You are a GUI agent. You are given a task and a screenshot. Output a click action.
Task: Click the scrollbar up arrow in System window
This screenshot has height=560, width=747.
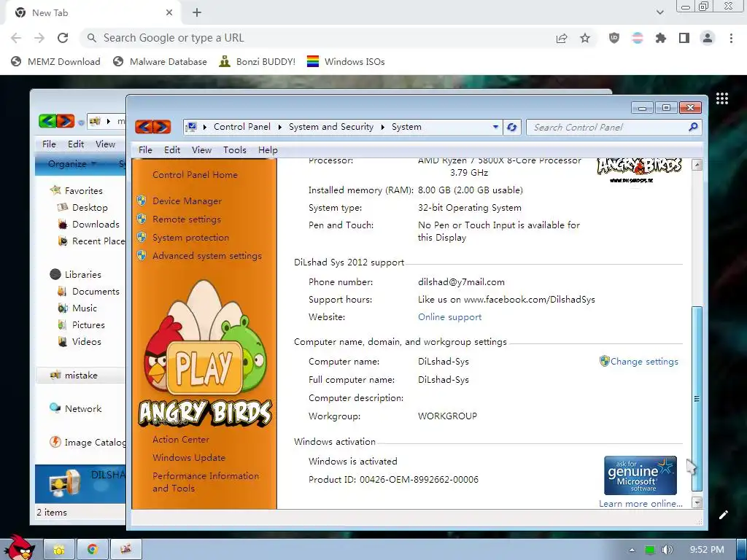coord(697,166)
